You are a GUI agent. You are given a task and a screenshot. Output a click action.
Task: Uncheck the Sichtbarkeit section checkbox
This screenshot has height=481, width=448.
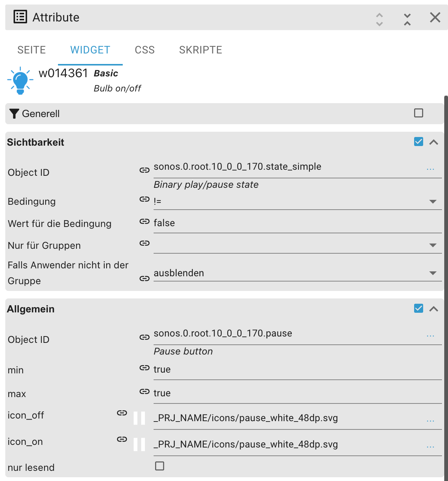[419, 142]
